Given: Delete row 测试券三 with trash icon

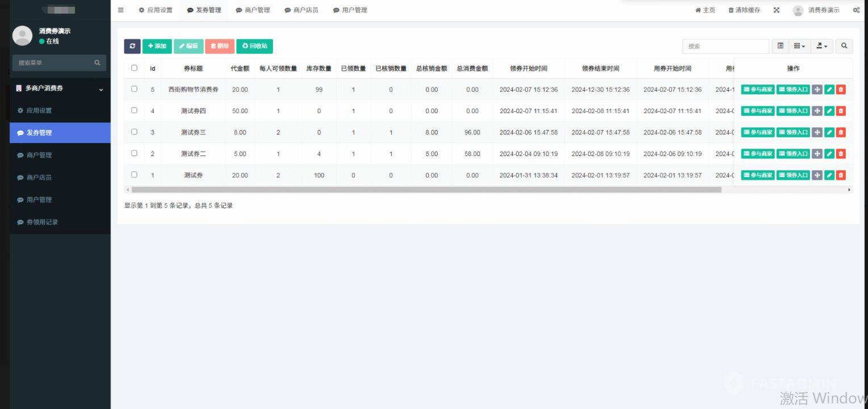Looking at the screenshot, I should point(841,132).
